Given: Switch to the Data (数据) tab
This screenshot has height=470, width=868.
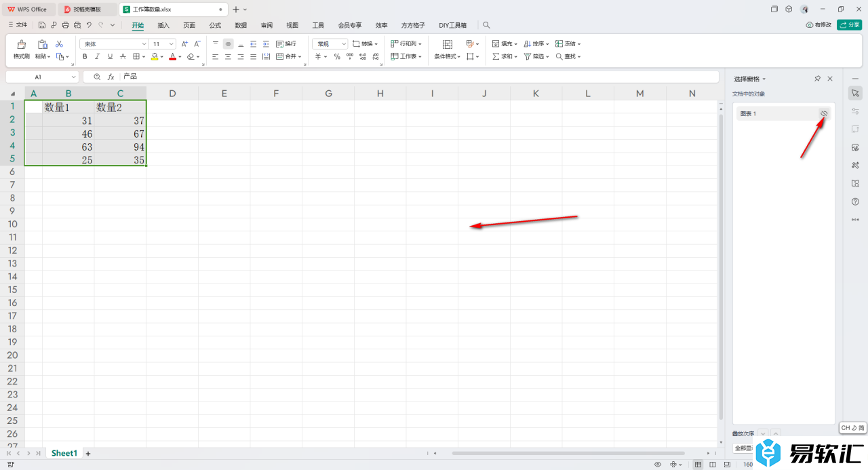Looking at the screenshot, I should 241,25.
